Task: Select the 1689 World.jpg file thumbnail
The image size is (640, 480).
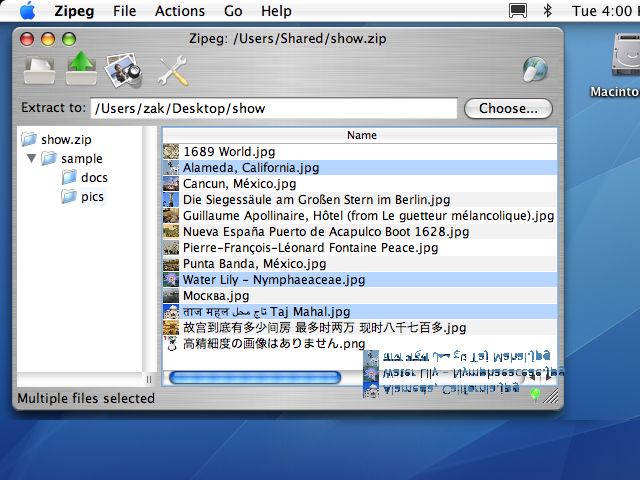Action: coord(171,151)
